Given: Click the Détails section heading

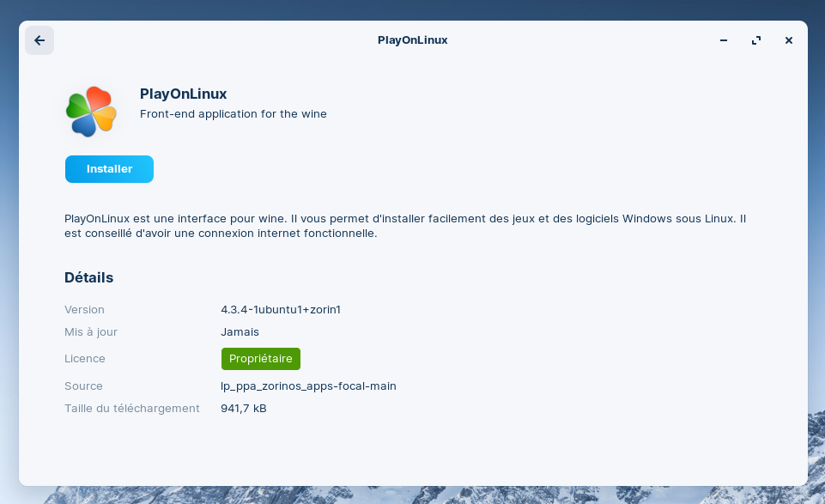Looking at the screenshot, I should (89, 277).
